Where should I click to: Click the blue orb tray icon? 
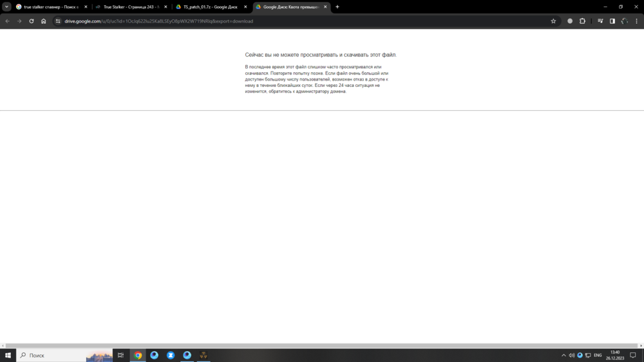click(580, 355)
